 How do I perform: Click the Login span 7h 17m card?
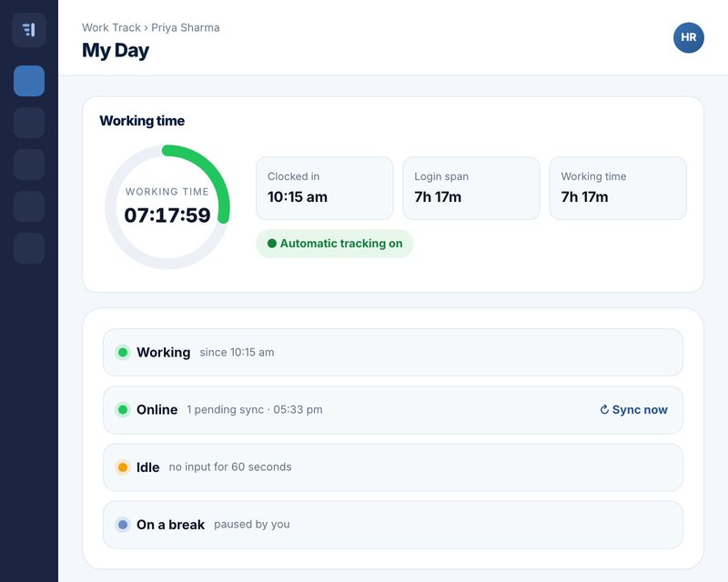tap(471, 188)
